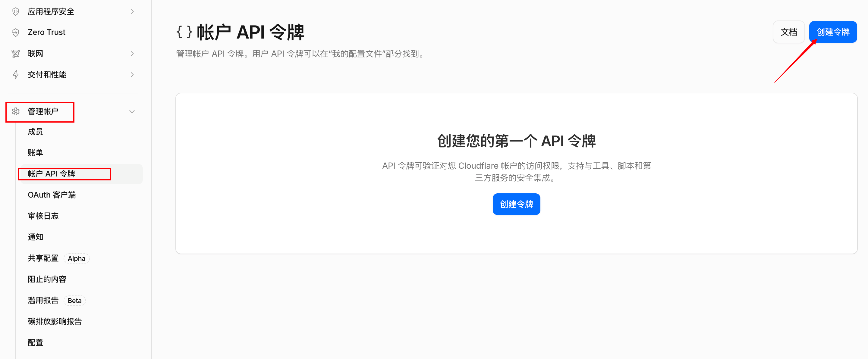
Task: Open the 联网 menu item
Action: click(35, 54)
